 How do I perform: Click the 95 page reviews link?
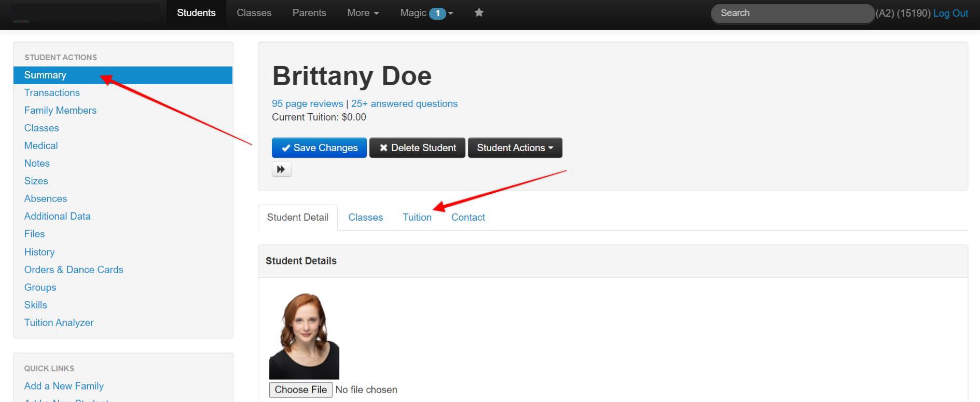pos(307,104)
